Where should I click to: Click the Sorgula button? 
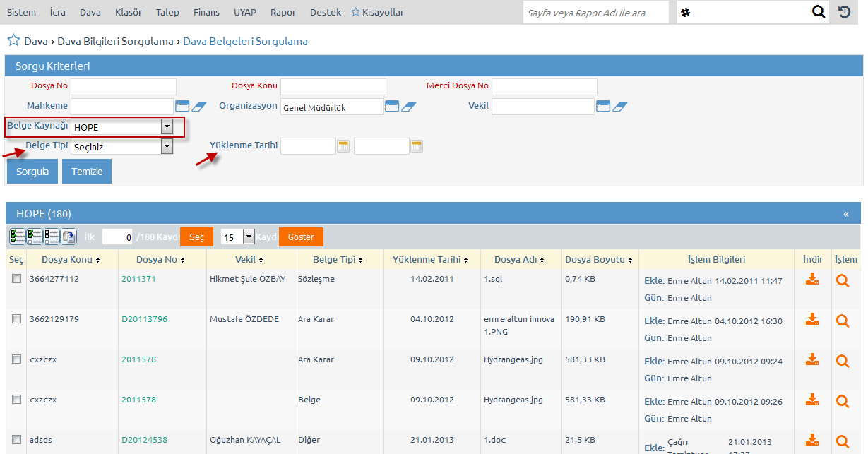click(x=32, y=172)
